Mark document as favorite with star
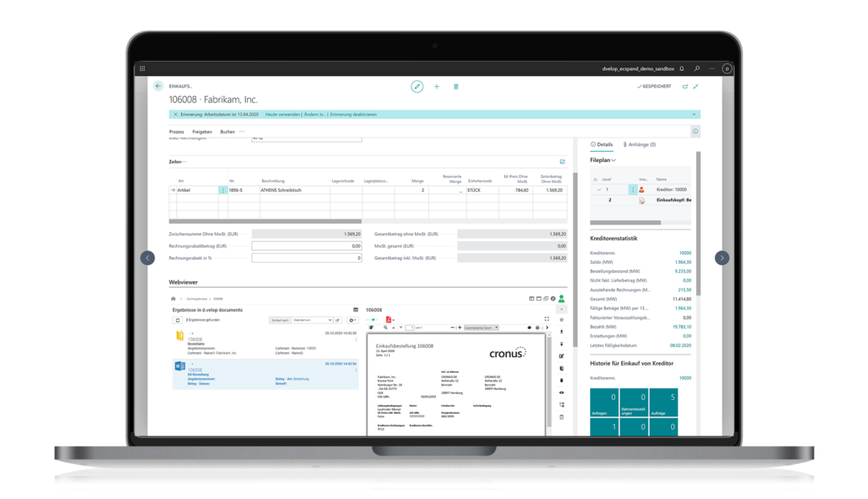The width and height of the screenshot is (868, 499). [562, 320]
